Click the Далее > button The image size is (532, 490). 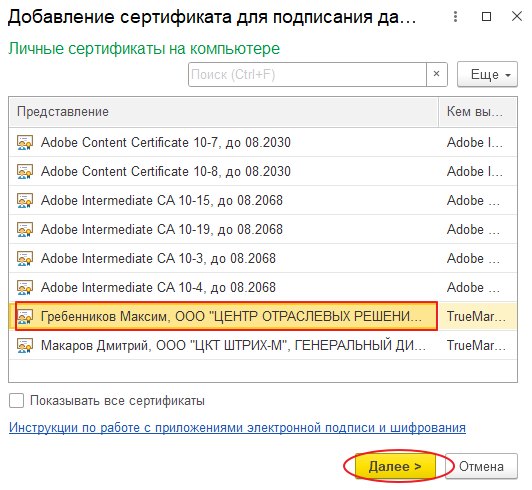395,466
